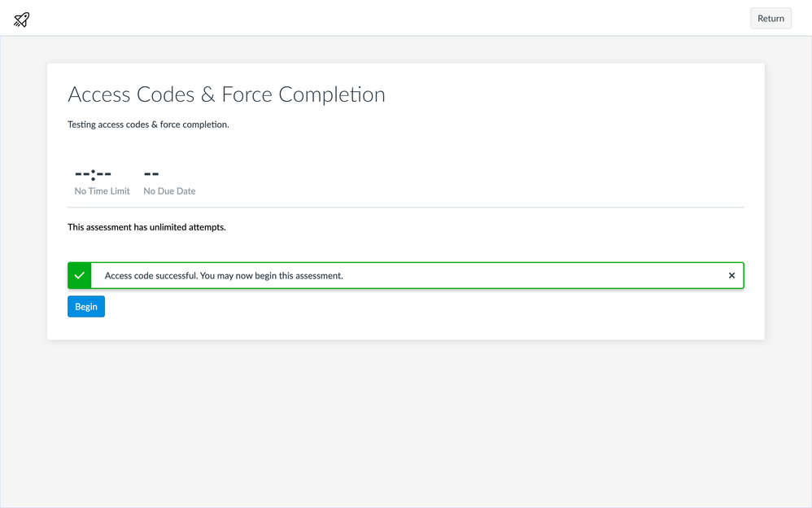Select the No Time Limit label
The image size is (812, 508).
pos(102,191)
